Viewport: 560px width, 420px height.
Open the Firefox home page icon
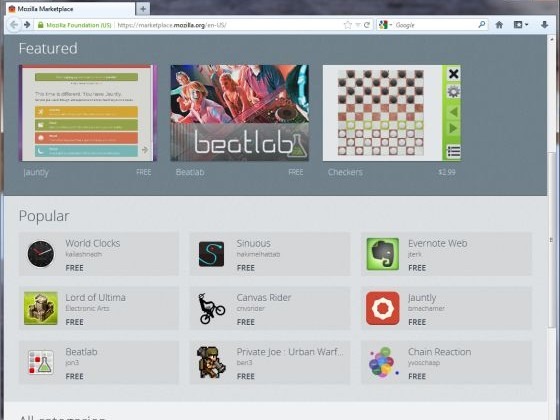point(499,25)
